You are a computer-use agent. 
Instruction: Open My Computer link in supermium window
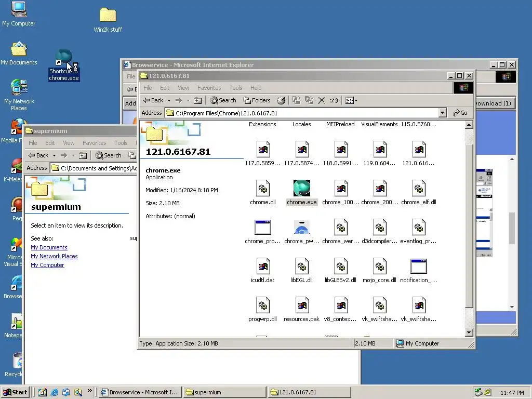[47, 265]
